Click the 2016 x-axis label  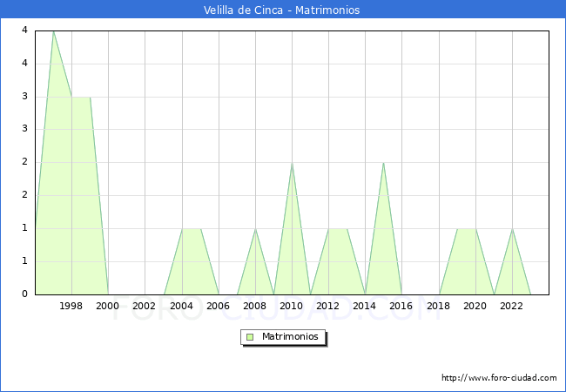point(401,306)
